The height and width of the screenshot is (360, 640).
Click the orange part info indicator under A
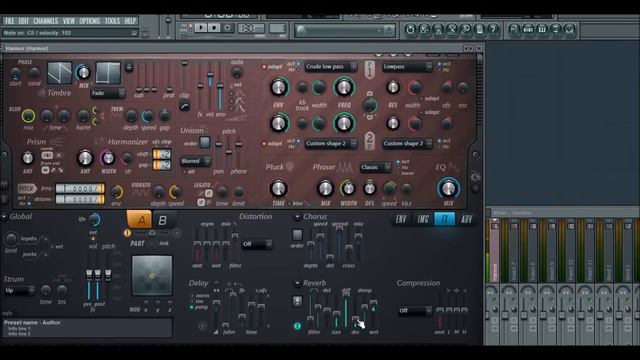click(127, 233)
